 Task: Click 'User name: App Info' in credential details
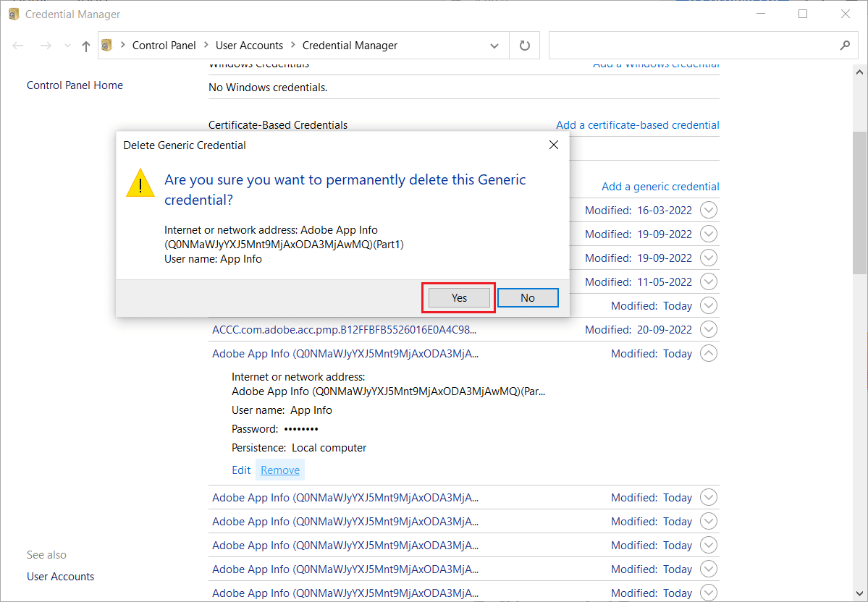[282, 410]
